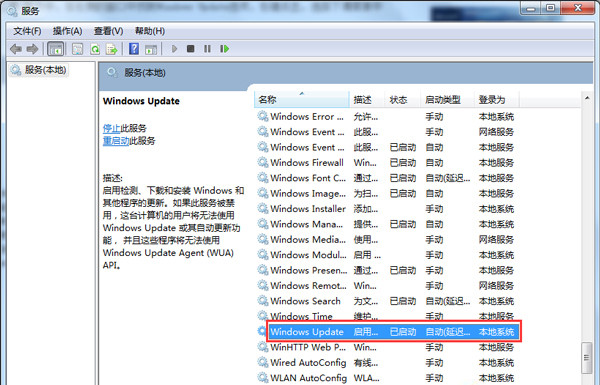
Task: Click the Pause service icon
Action: tap(207, 49)
